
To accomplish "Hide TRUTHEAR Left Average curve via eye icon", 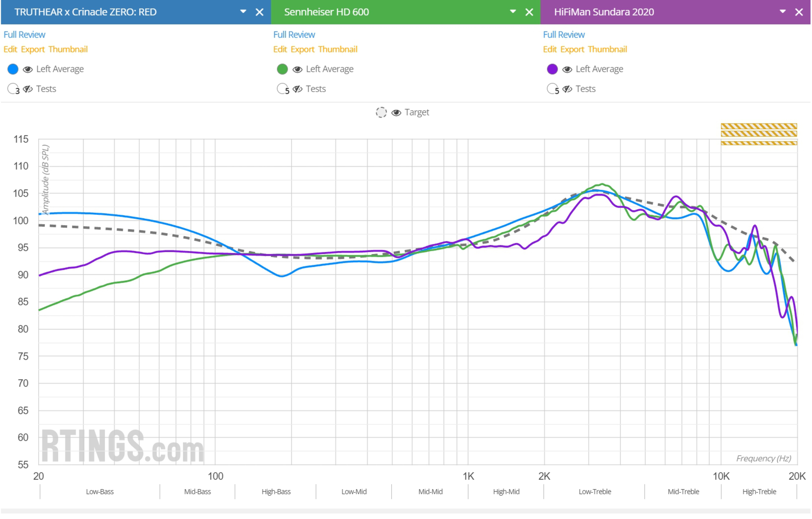I will tap(28, 70).
